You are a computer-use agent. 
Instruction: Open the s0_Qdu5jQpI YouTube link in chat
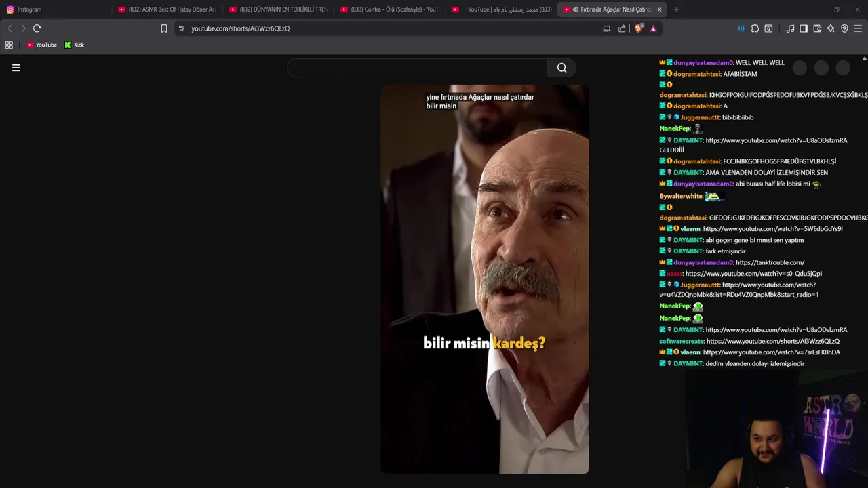pyautogui.click(x=753, y=274)
